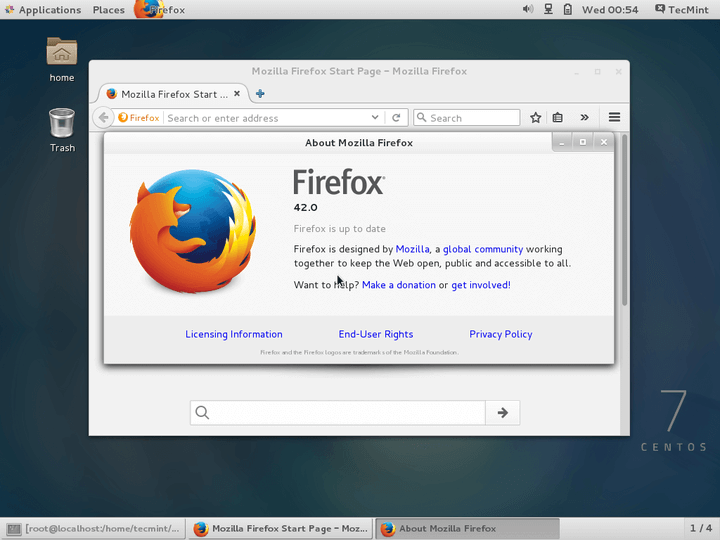Switch to root@localhost terminal in taskbar
720x540 pixels.
point(93,529)
